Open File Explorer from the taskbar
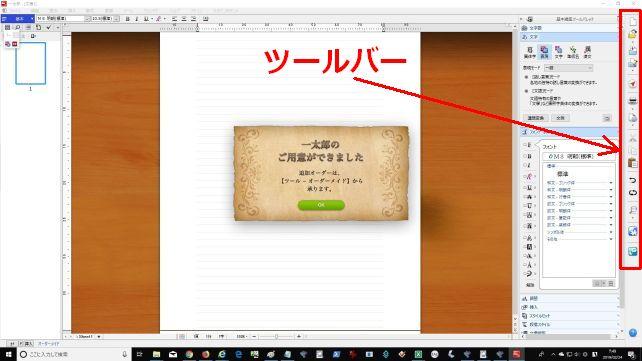Screen dimensions: 642x361 tap(156, 354)
